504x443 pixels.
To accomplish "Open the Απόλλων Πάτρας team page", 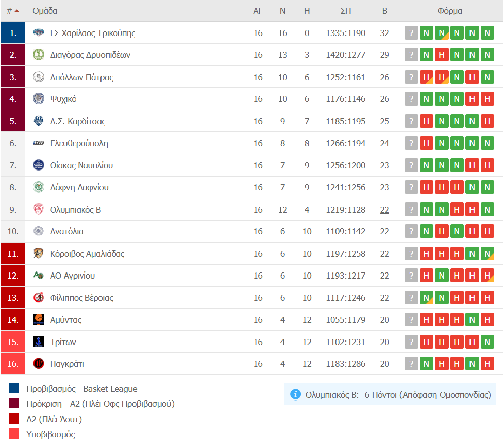I will click(x=82, y=77).
